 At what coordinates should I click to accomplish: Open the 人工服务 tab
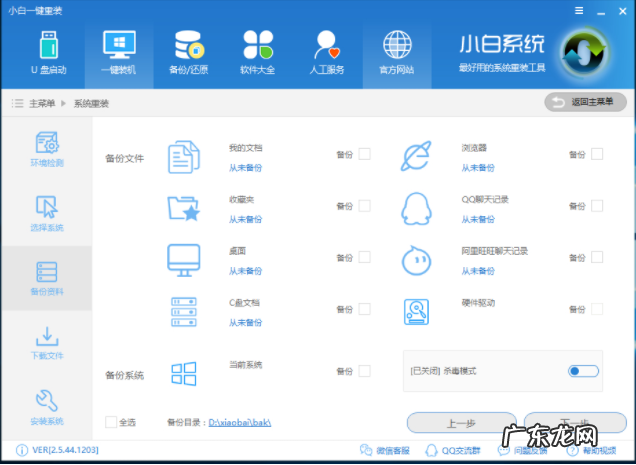coord(327,54)
